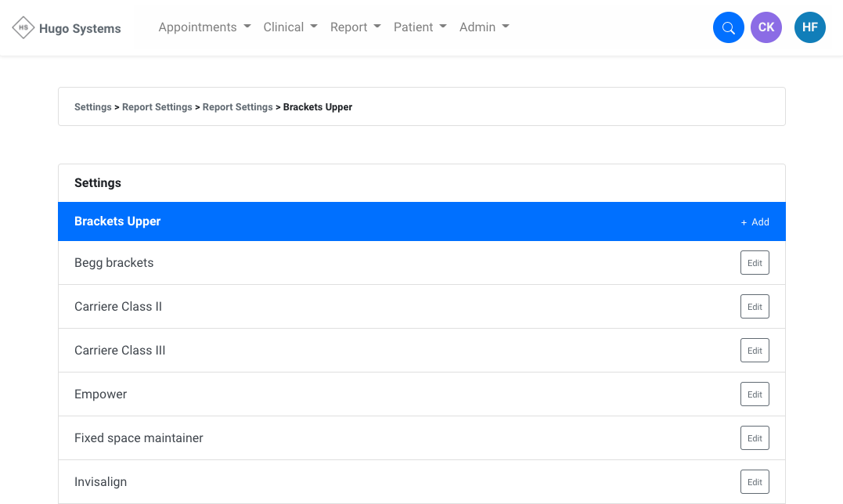Edit the Carriere Class III entry
The width and height of the screenshot is (843, 504).
click(x=755, y=351)
